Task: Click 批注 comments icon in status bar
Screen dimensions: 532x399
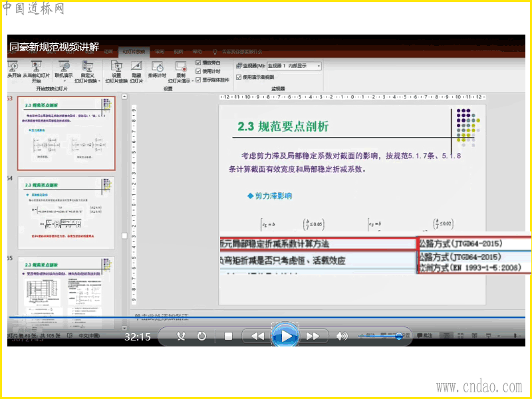Action: pos(425,335)
